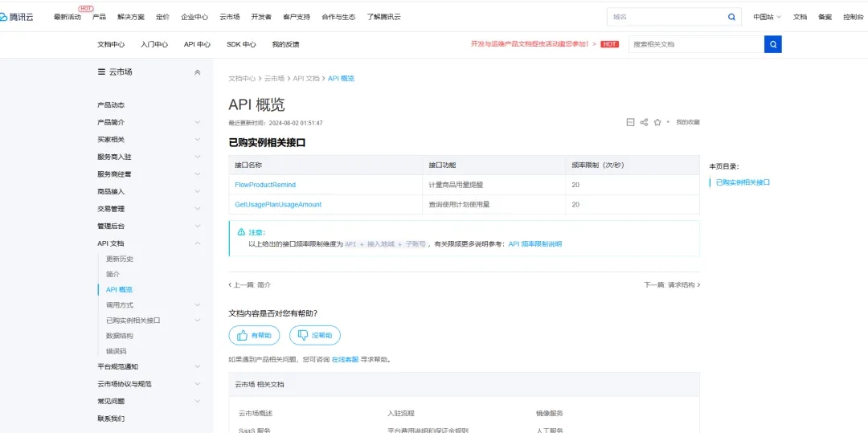This screenshot has width=868, height=433.
Task: Click the hamburger icon beside 云市场
Action: pyautogui.click(x=101, y=72)
